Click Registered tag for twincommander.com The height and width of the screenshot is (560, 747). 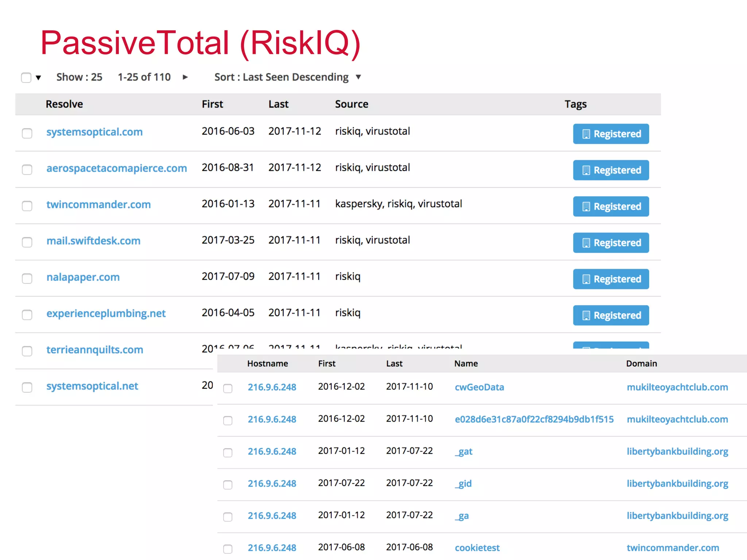pyautogui.click(x=611, y=206)
